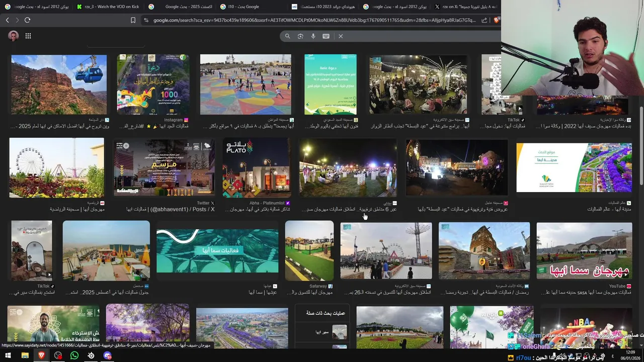
Task: Open the SteelSeries app taskbar icon
Action: (91, 355)
